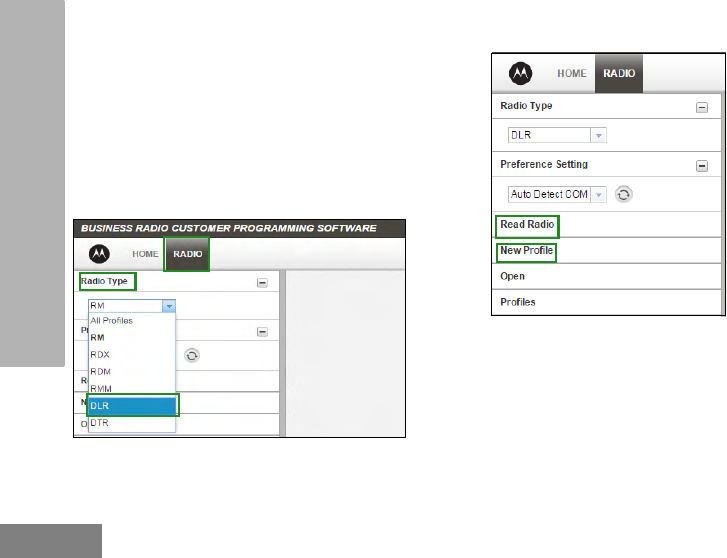Image resolution: width=727 pixels, height=558 pixels.
Task: Click the Radio Type heading in the right panel
Action: click(x=526, y=106)
